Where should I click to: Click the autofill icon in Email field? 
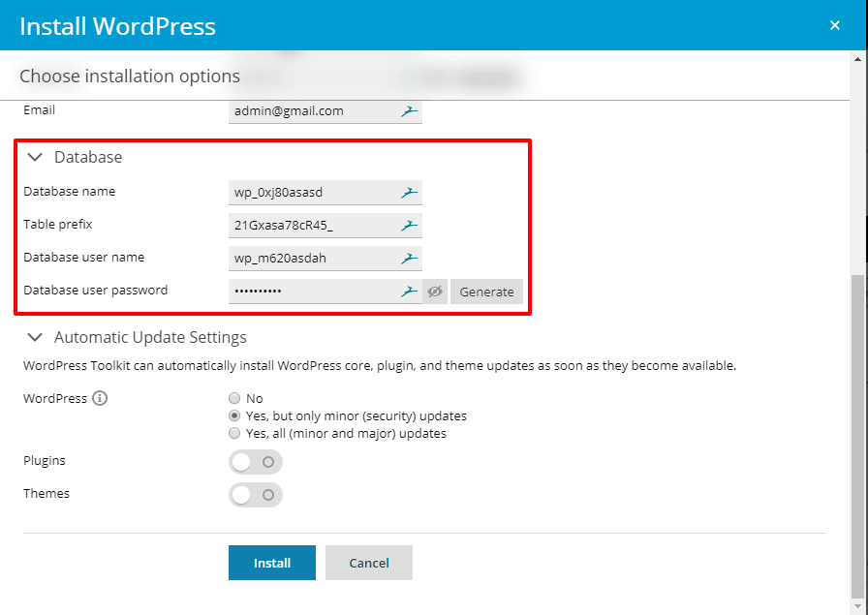(x=409, y=111)
